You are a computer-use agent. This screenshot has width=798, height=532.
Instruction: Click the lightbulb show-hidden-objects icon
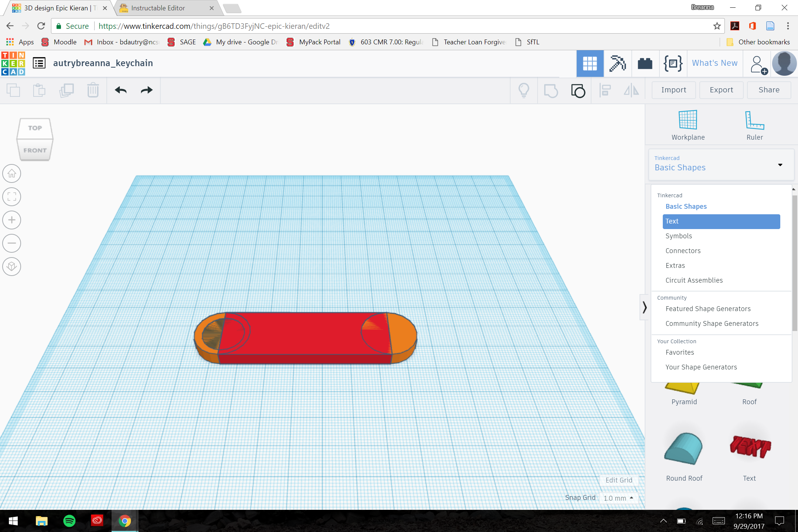click(x=524, y=90)
